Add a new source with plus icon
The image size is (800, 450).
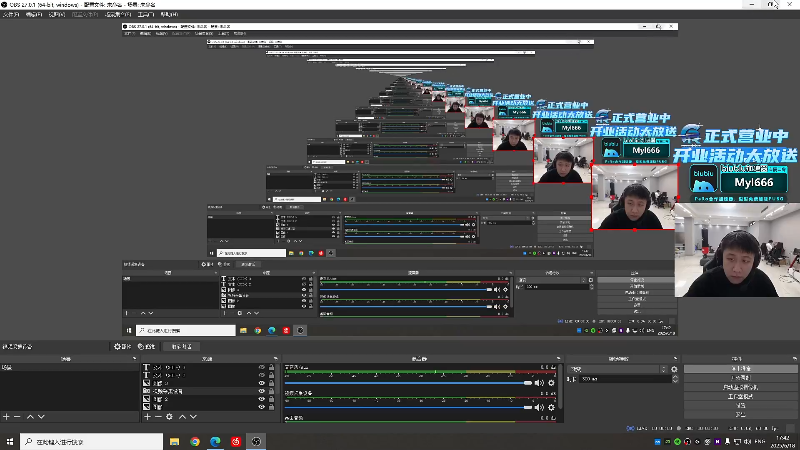[147, 417]
